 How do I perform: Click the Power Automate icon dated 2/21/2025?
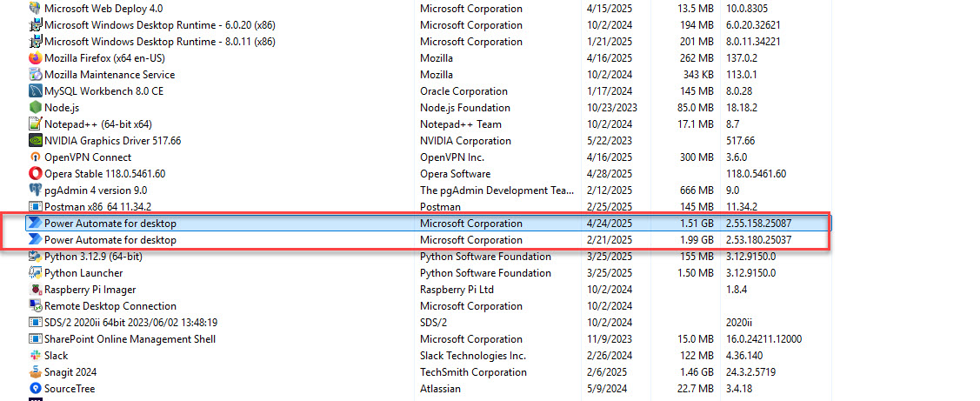pos(35,239)
